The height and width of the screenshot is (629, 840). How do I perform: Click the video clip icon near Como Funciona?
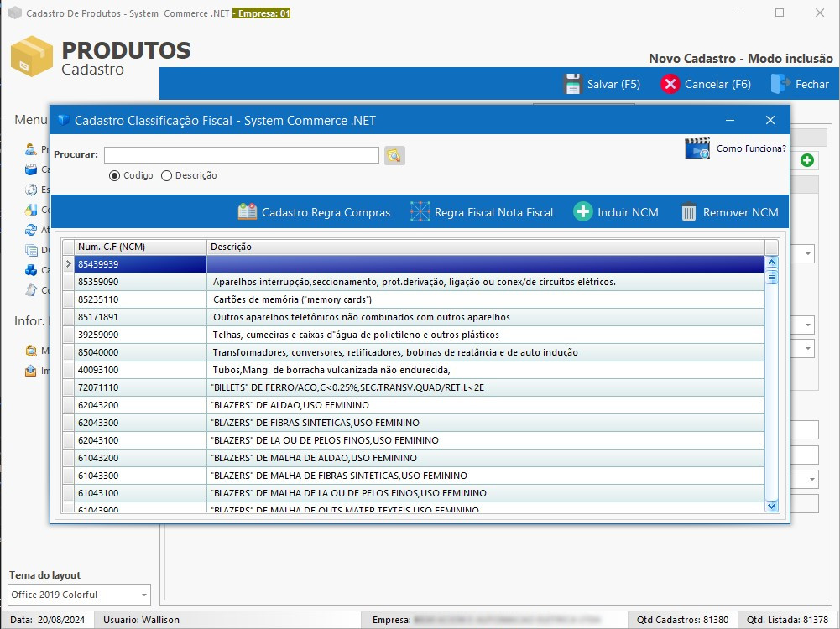(x=695, y=148)
